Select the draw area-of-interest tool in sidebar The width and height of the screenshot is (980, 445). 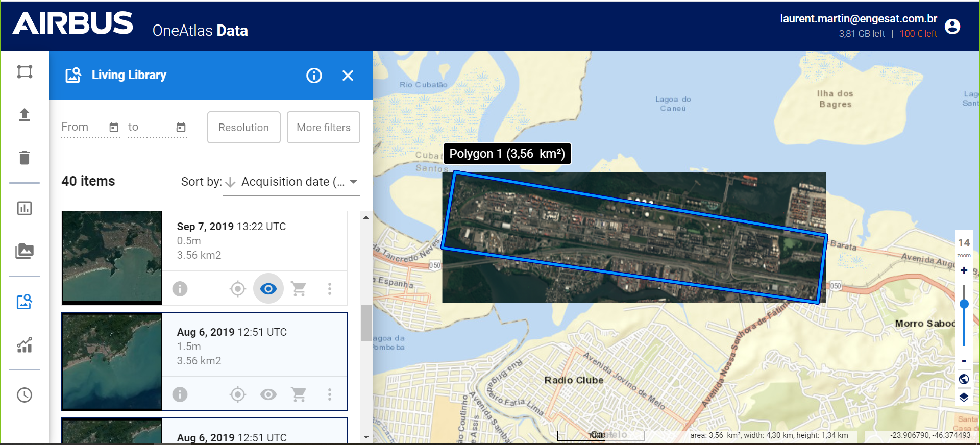24,71
